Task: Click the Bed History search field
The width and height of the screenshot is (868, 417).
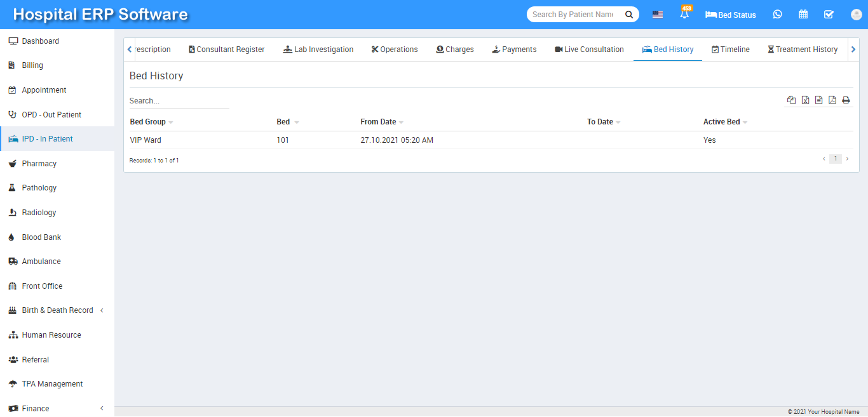Action: click(x=179, y=101)
